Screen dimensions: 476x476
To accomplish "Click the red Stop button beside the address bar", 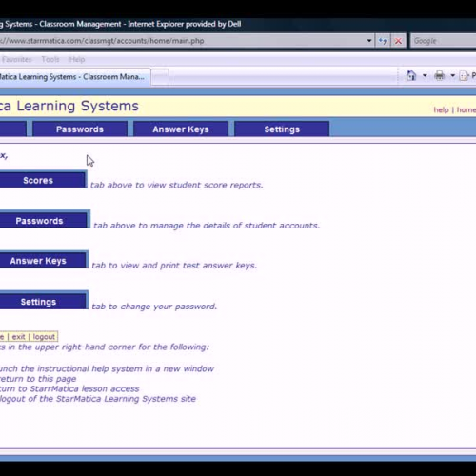I will point(398,41).
